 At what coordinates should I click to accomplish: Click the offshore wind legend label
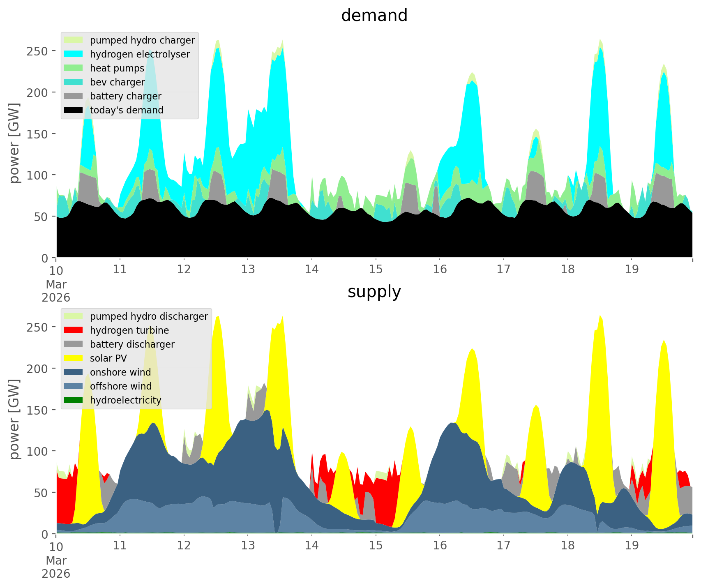click(120, 386)
